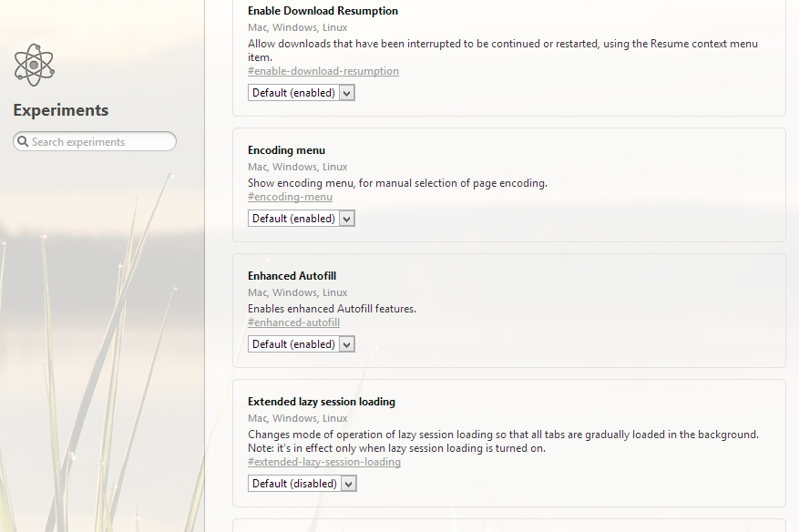Screen dimensions: 799x532
Task: Click the Experiments atom logo icon
Action: pyautogui.click(x=34, y=65)
